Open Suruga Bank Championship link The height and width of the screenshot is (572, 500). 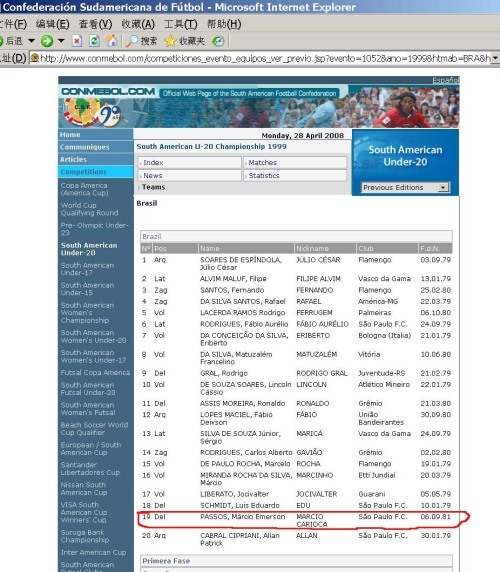[x=85, y=536]
